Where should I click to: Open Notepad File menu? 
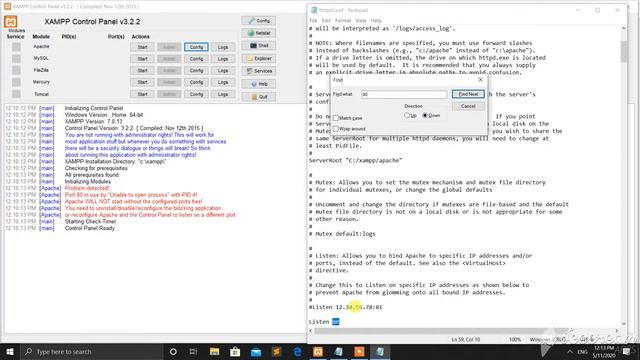(313, 20)
